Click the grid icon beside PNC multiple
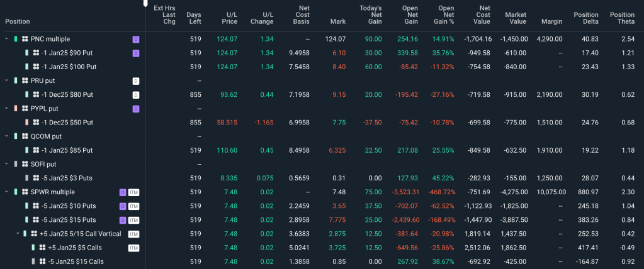The height and width of the screenshot is (269, 644). point(25,39)
